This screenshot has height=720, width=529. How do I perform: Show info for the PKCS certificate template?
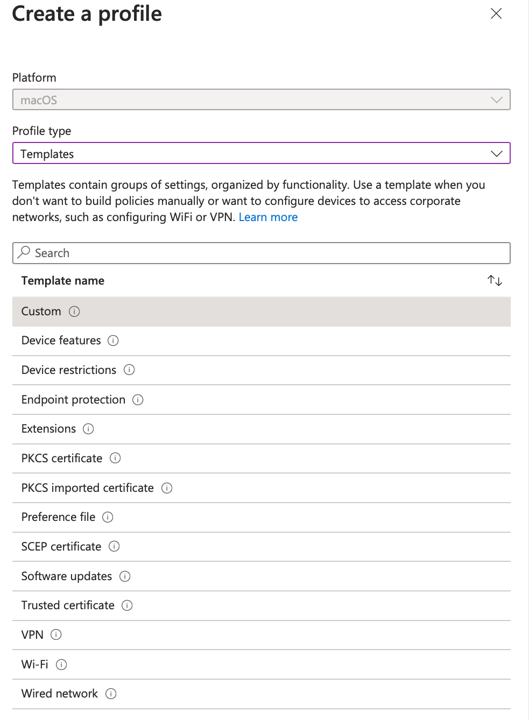(115, 458)
